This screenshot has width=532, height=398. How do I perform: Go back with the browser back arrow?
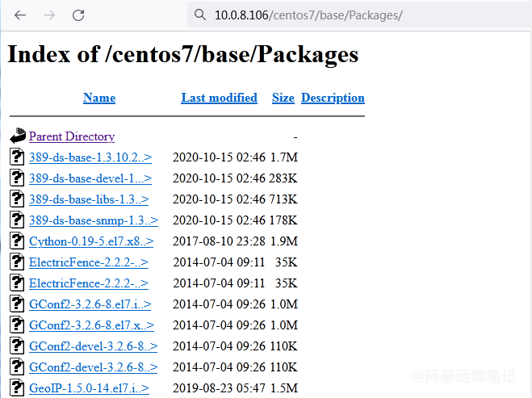[20, 15]
